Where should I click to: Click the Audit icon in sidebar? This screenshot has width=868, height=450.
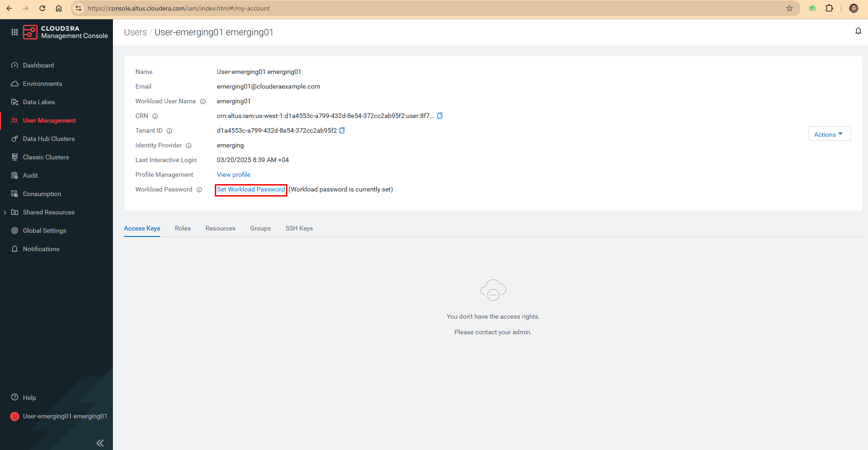pyautogui.click(x=15, y=175)
